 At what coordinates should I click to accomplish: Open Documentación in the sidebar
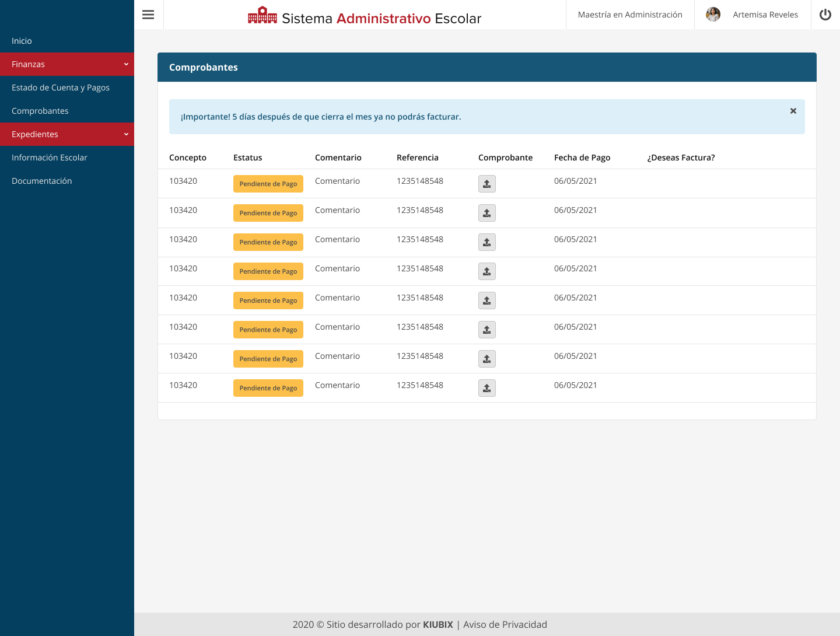[42, 181]
